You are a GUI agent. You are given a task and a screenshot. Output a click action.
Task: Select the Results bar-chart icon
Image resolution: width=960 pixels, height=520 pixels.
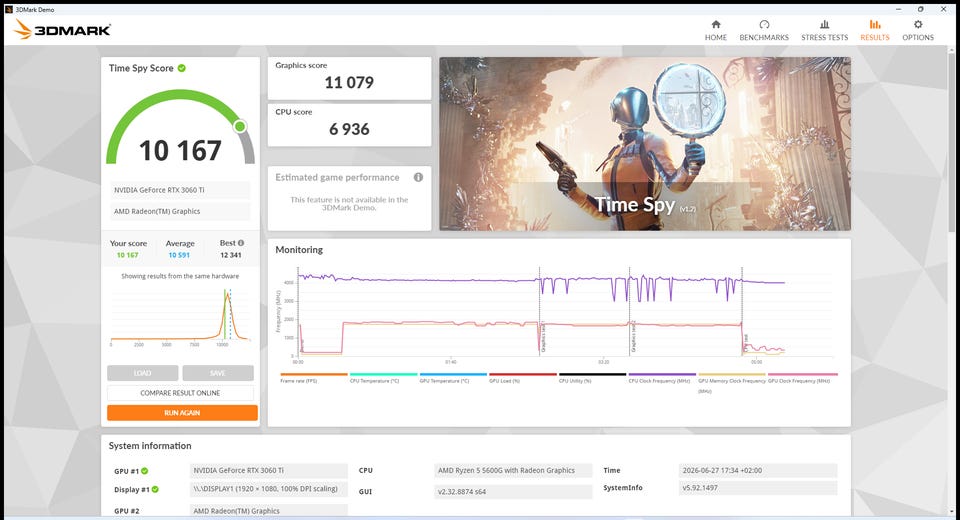(x=875, y=24)
